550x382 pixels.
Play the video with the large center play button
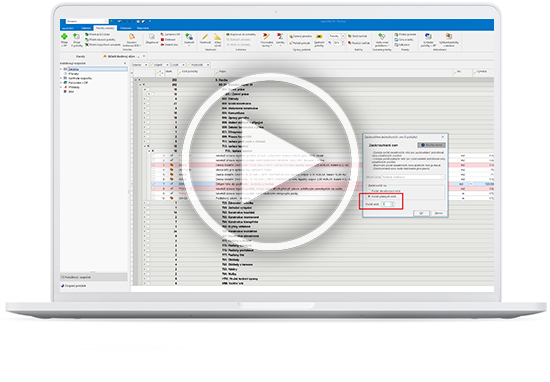[270, 162]
